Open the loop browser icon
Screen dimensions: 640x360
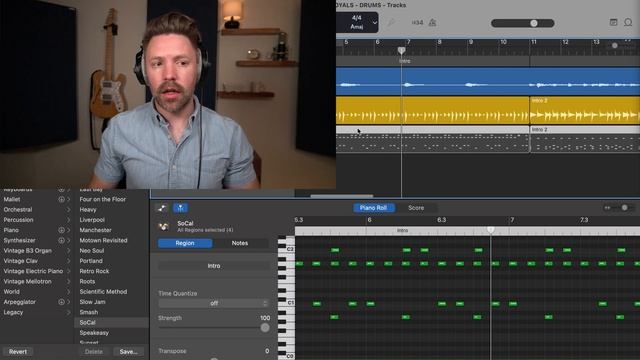tap(628, 22)
